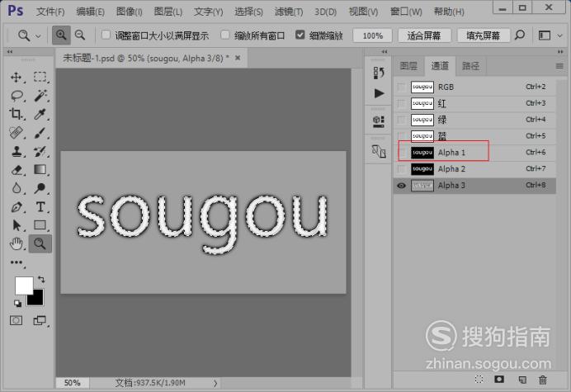Select the Rectangular Marquee tool
The width and height of the screenshot is (571, 392).
(40, 78)
